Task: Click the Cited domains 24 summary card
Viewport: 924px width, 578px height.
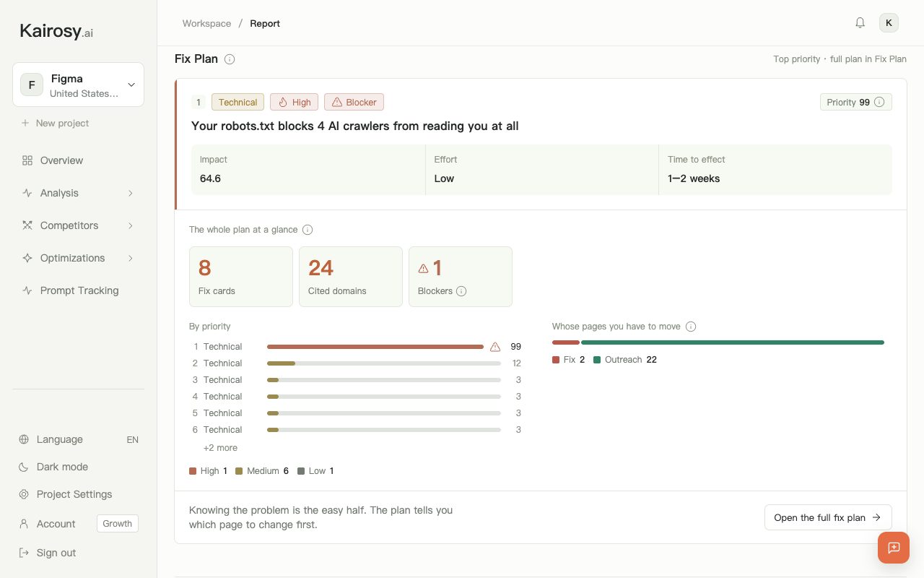Action: tap(351, 277)
